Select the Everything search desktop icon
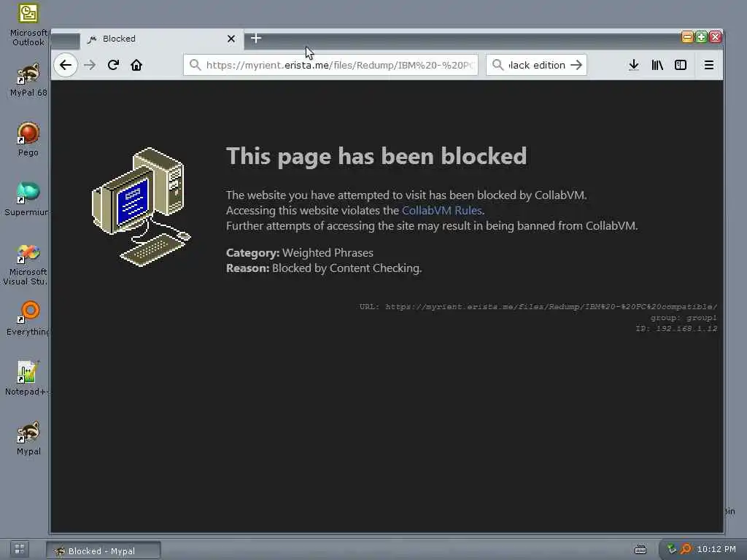This screenshot has height=560, width=747. tap(27, 319)
